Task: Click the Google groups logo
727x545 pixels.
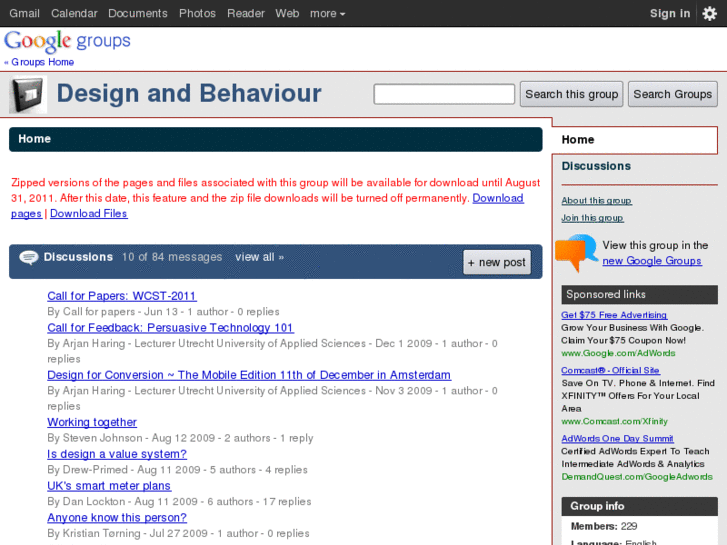Action: 67,42
